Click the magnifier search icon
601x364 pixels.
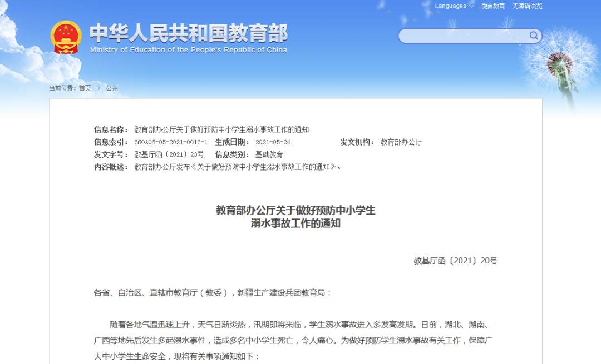pyautogui.click(x=534, y=36)
